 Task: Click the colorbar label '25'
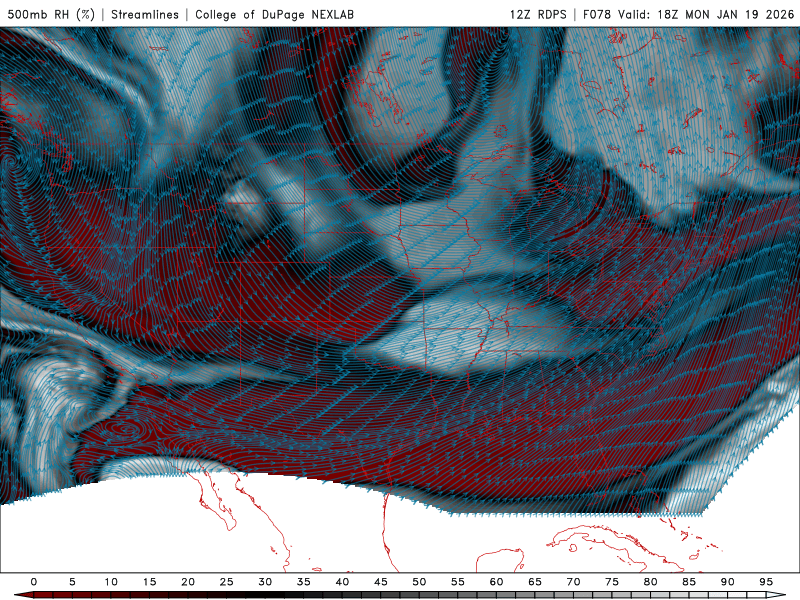point(227,582)
